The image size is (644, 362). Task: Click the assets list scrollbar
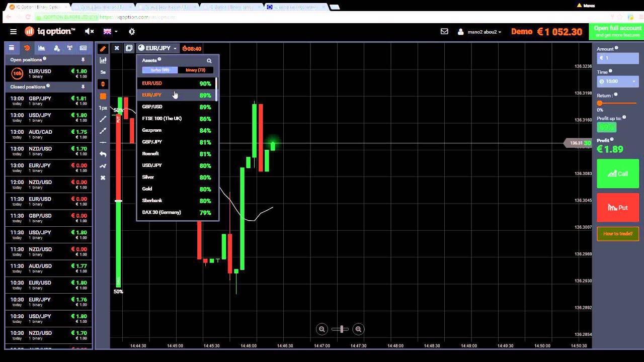tap(216, 89)
